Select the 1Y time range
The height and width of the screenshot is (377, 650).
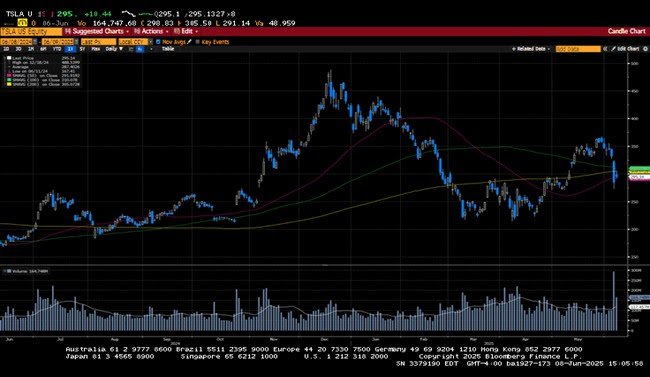(x=70, y=49)
